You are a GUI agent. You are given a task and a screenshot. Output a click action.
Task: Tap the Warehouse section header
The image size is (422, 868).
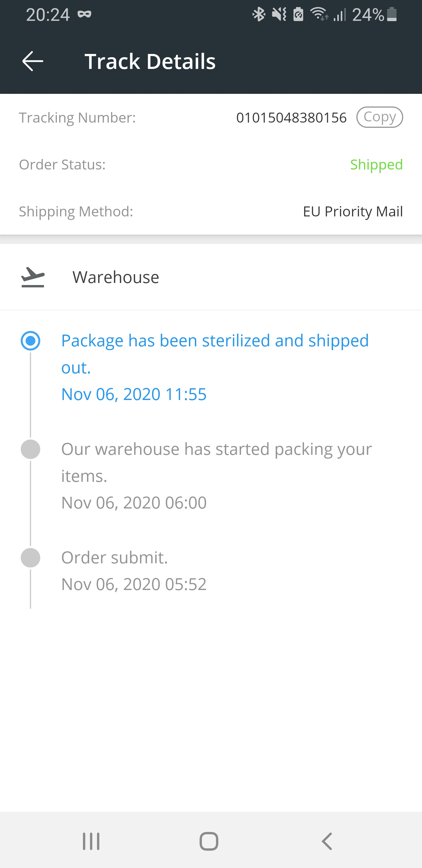pyautogui.click(x=115, y=277)
